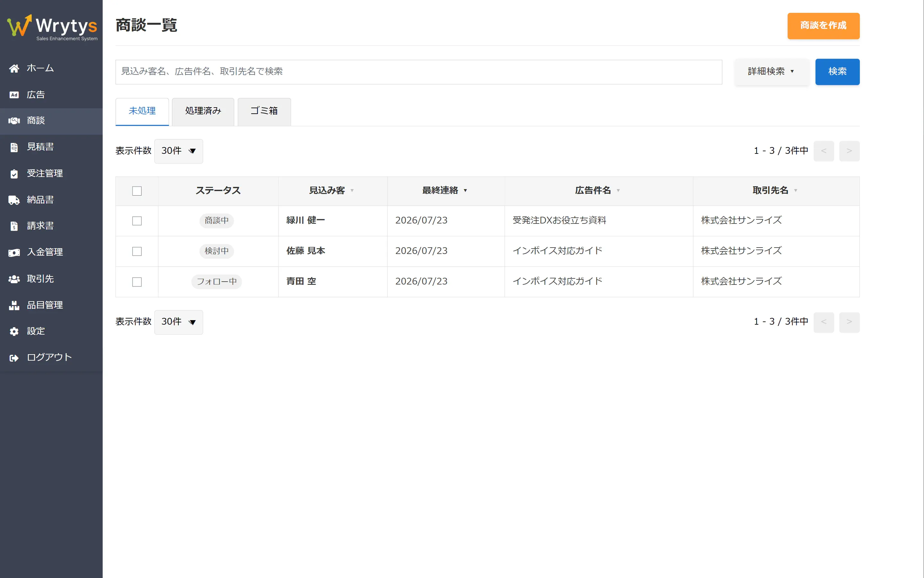This screenshot has width=924, height=578.
Task: Switch to 処理済み tab
Action: tap(203, 111)
